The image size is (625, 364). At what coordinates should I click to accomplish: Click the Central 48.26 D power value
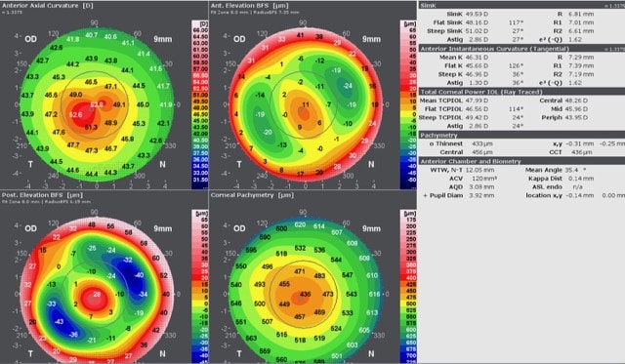pyautogui.click(x=576, y=101)
